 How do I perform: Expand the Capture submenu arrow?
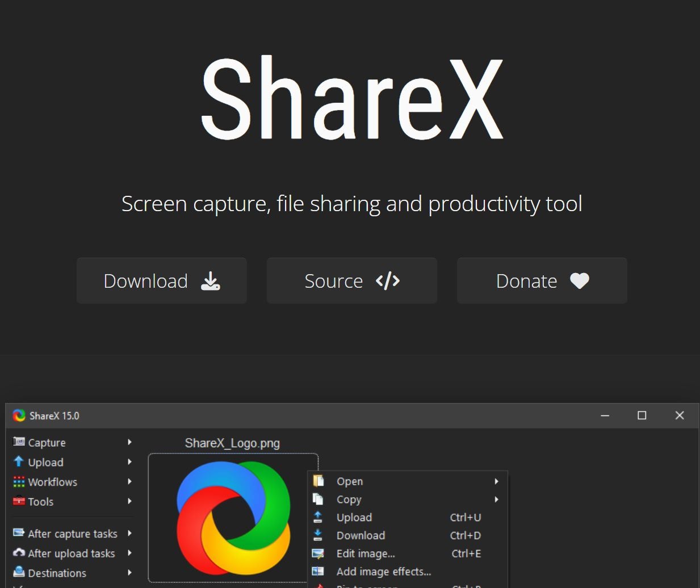pyautogui.click(x=129, y=442)
